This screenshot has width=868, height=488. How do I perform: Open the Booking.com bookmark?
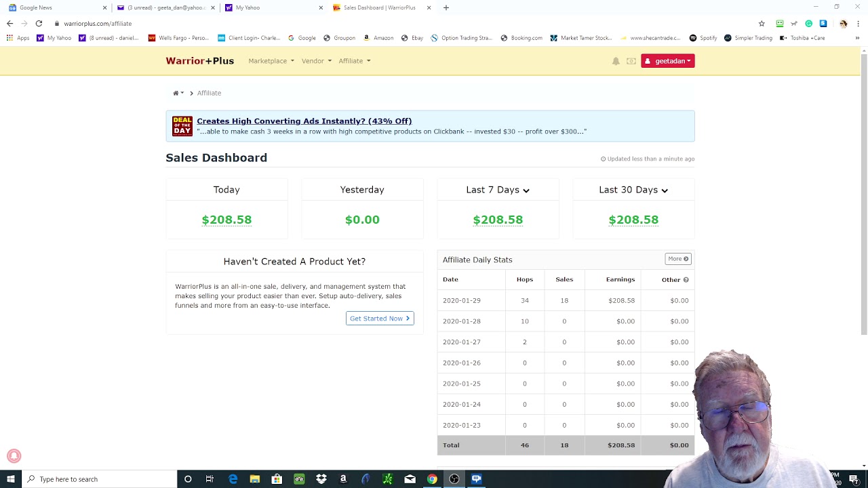pyautogui.click(x=521, y=38)
